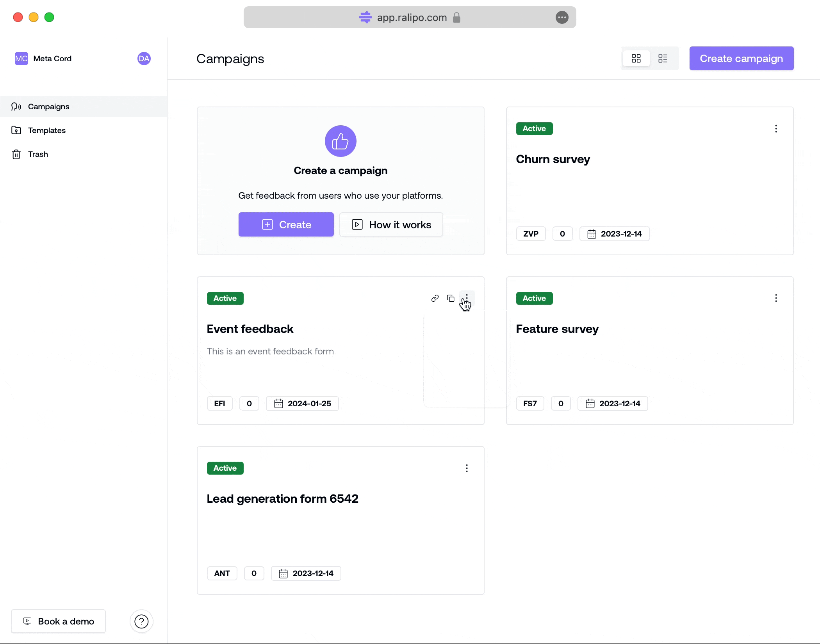The height and width of the screenshot is (644, 820).
Task: Open Churn survey three-dot menu
Action: pos(776,129)
